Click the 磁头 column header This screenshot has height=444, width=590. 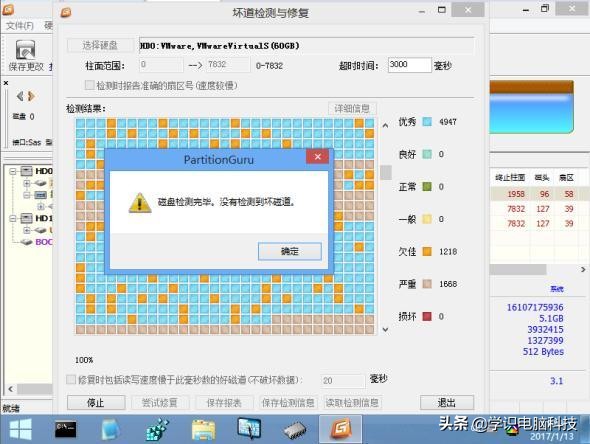pyautogui.click(x=542, y=178)
